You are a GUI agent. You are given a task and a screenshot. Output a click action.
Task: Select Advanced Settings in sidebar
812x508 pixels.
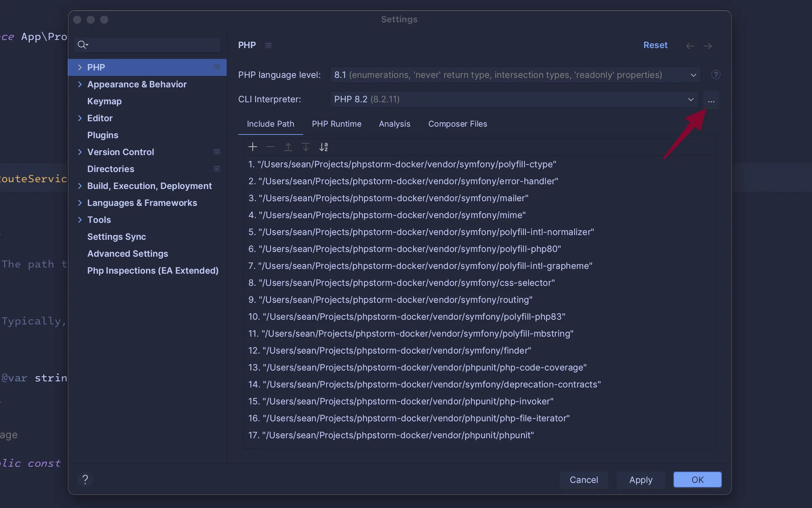(x=147, y=253)
